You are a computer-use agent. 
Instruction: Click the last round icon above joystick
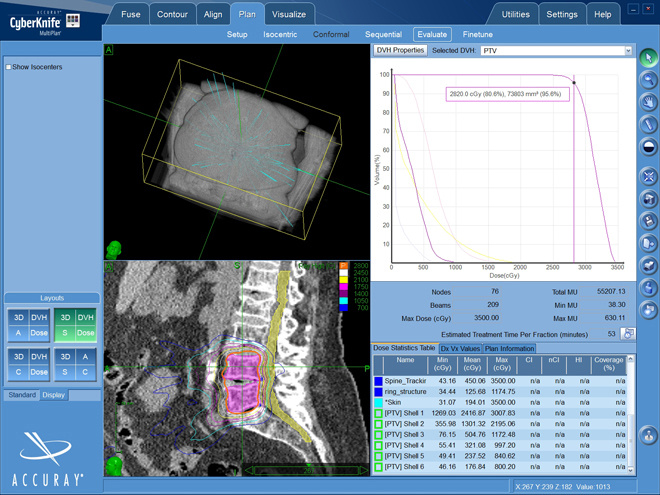[x=648, y=310]
